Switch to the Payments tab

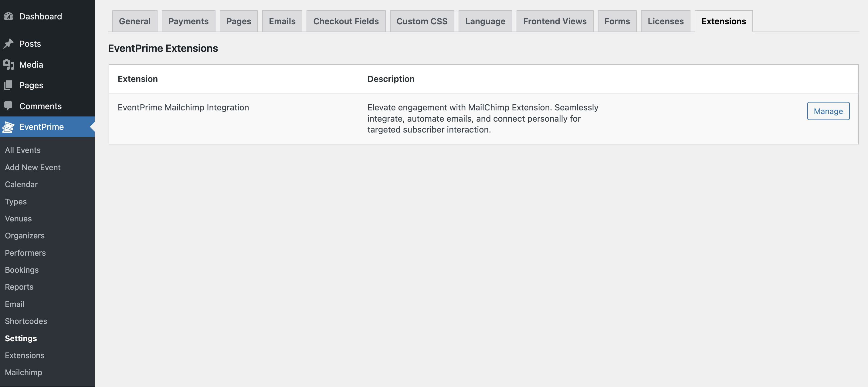tap(188, 21)
